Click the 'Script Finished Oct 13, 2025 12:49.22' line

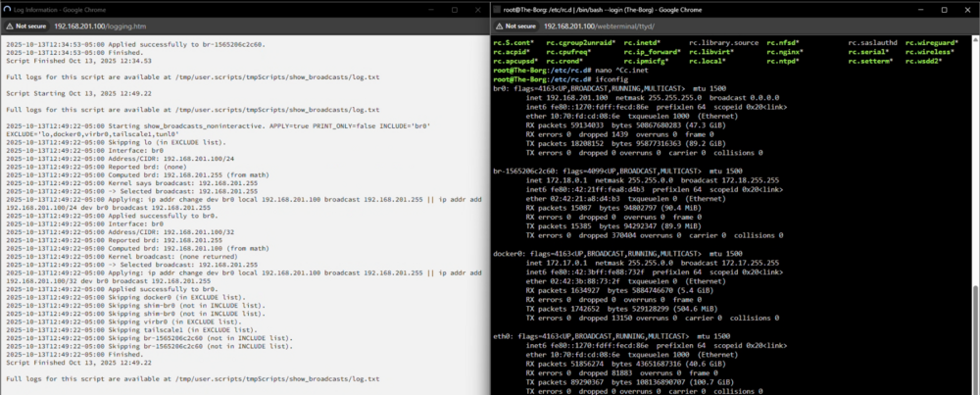(x=78, y=363)
